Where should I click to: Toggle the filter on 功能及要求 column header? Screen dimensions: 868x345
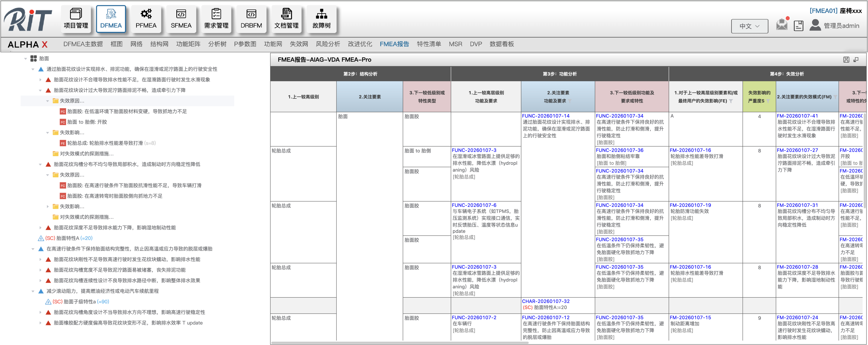570,101
